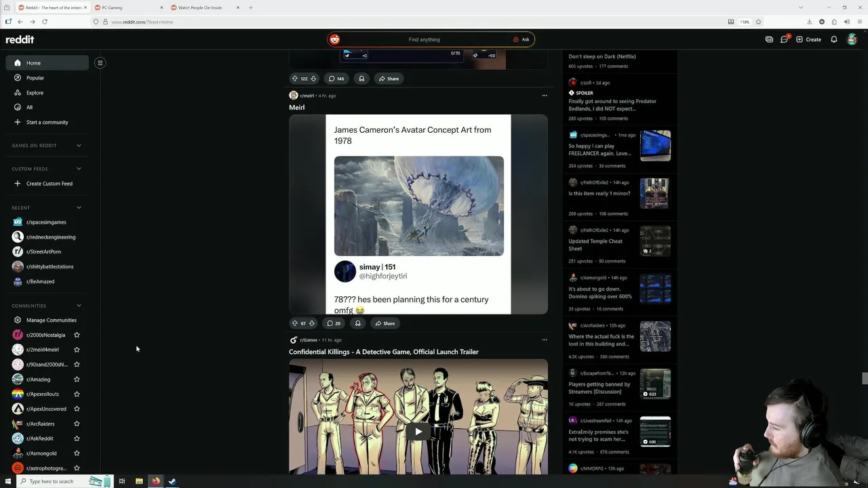Favorite r/2meirl4meirl with its star
The width and height of the screenshot is (868, 488).
(x=77, y=350)
